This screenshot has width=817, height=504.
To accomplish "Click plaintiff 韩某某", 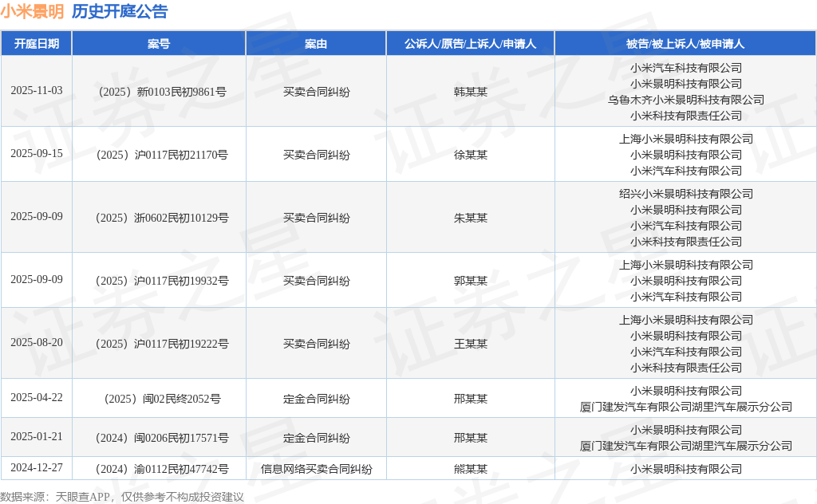I will tap(471, 93).
